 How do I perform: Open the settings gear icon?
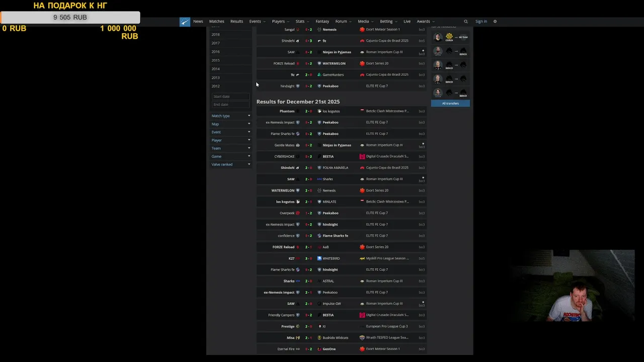coord(495,22)
